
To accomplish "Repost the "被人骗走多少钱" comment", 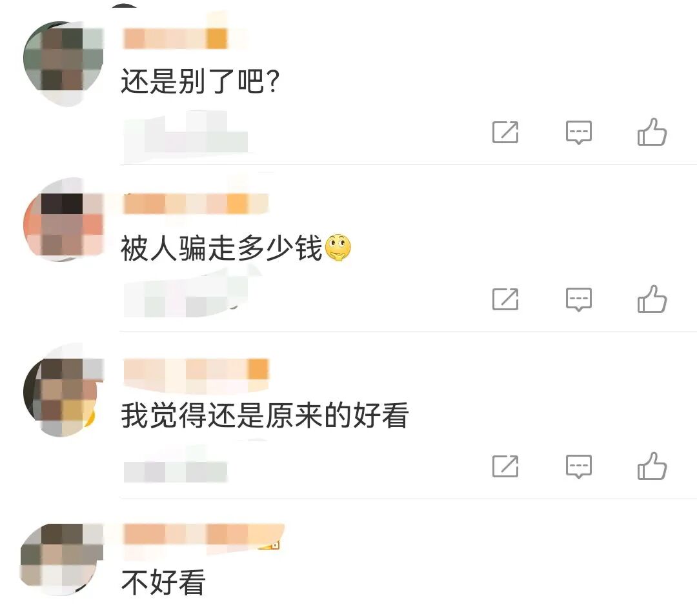I will (505, 299).
